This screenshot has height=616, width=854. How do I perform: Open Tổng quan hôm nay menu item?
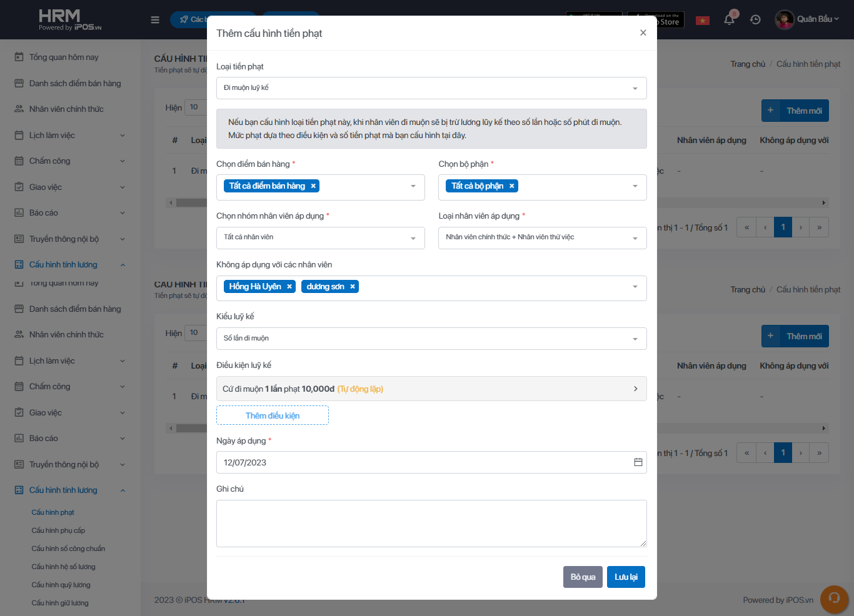(64, 57)
